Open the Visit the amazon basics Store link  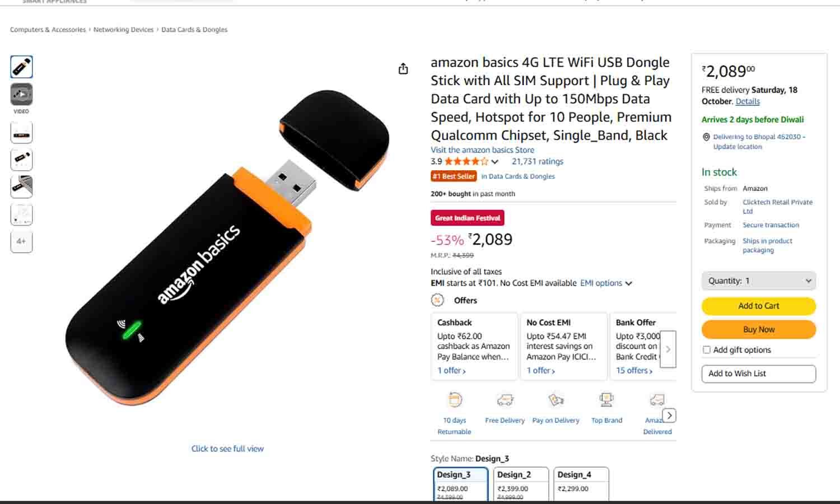click(x=482, y=150)
